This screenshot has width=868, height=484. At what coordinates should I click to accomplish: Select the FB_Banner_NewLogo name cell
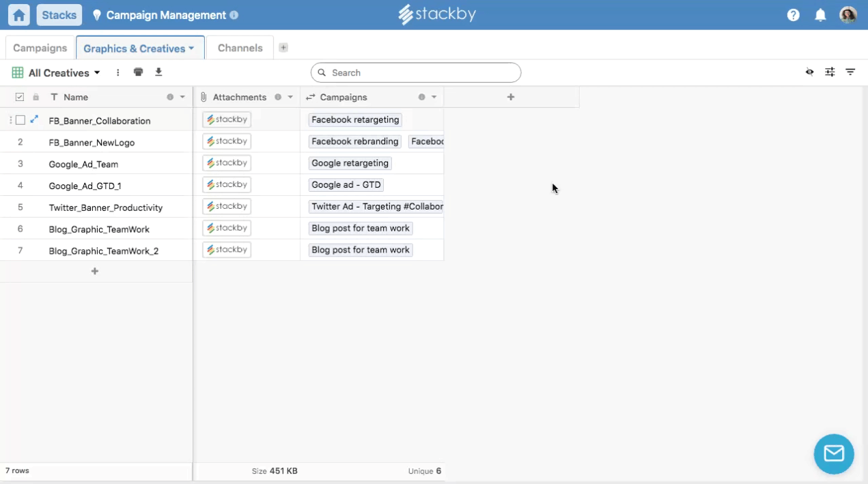[92, 143]
